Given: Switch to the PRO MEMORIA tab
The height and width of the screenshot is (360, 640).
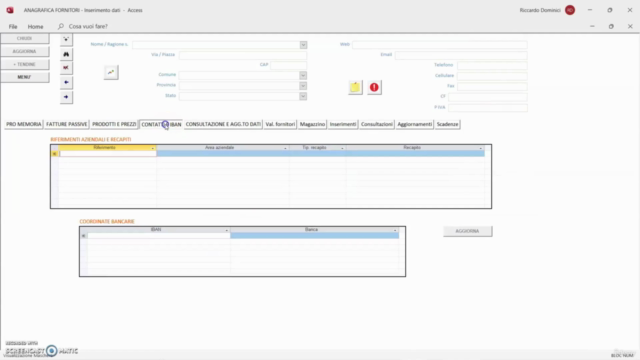Looking at the screenshot, I should (24, 124).
